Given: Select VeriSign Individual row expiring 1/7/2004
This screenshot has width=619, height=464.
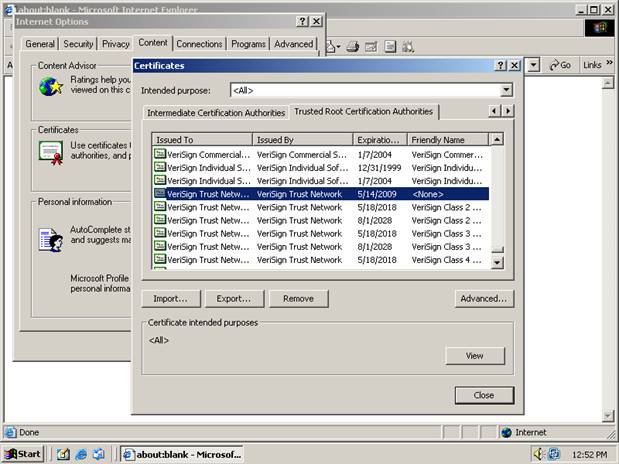Looking at the screenshot, I should click(x=321, y=180).
